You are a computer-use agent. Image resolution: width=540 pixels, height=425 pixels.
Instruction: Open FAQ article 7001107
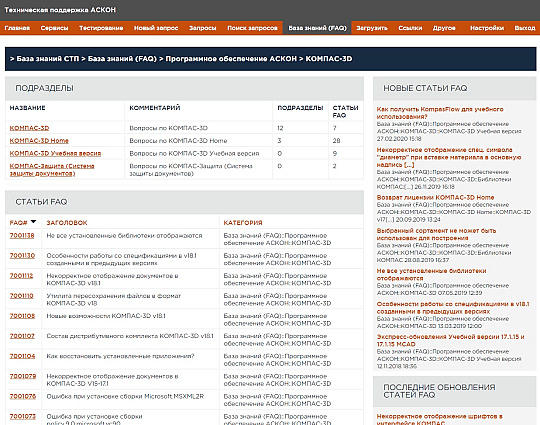coord(22,336)
